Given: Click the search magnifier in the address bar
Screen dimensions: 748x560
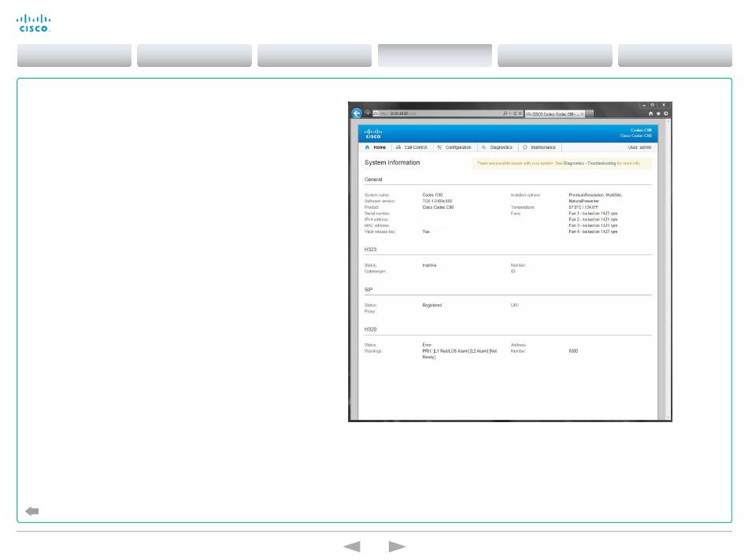Looking at the screenshot, I should [x=505, y=113].
